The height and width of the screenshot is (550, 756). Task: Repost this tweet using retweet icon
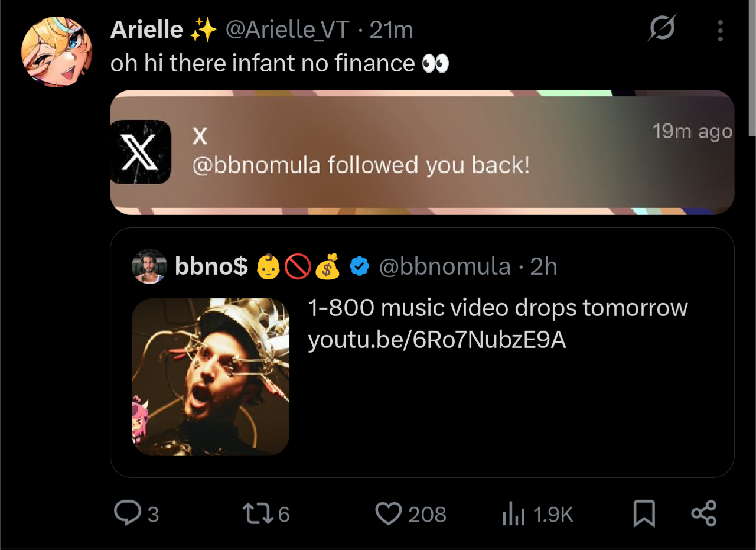pos(259,513)
